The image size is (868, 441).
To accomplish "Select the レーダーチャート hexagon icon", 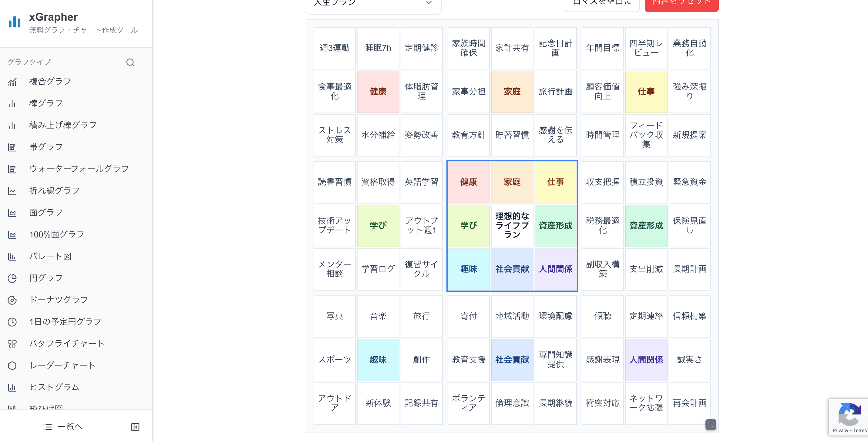I will click(x=12, y=365).
